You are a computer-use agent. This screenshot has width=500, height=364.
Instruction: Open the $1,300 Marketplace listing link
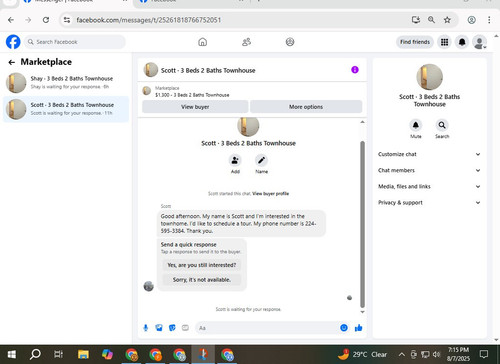[192, 95]
